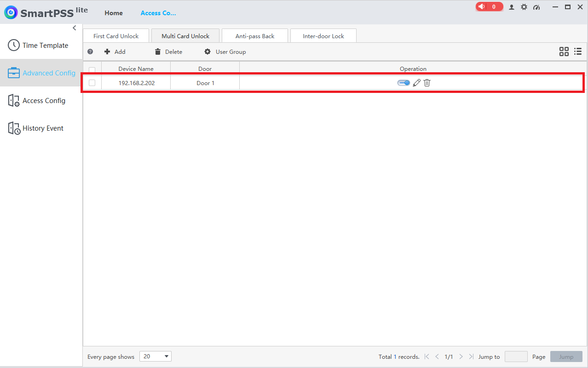Switch to grid tile view

564,52
